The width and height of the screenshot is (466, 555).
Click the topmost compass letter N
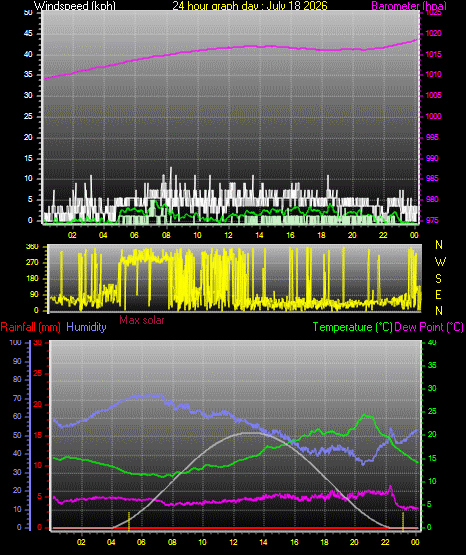[439, 245]
